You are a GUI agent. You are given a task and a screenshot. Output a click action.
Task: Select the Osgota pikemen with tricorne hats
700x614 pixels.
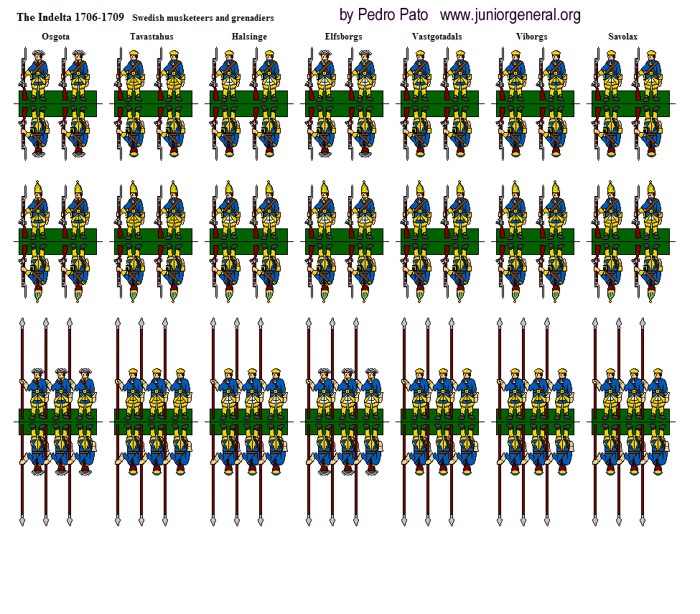point(57,391)
